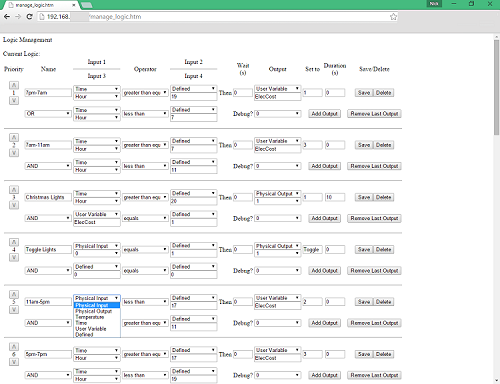Click the scrollbar down arrow at page bottom
500x384 pixels.
[x=496, y=380]
